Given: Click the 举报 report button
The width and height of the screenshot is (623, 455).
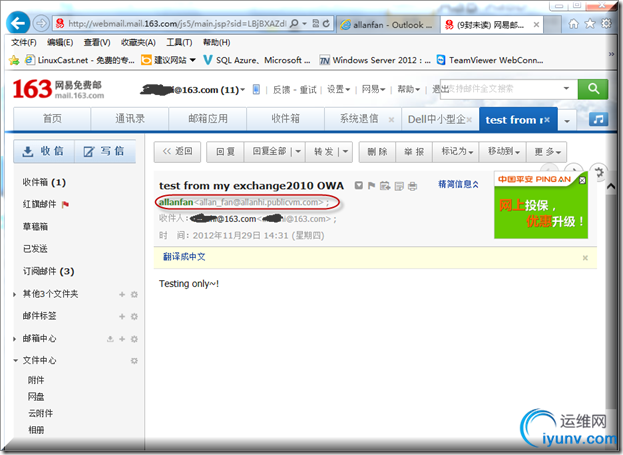Looking at the screenshot, I should point(414,151).
